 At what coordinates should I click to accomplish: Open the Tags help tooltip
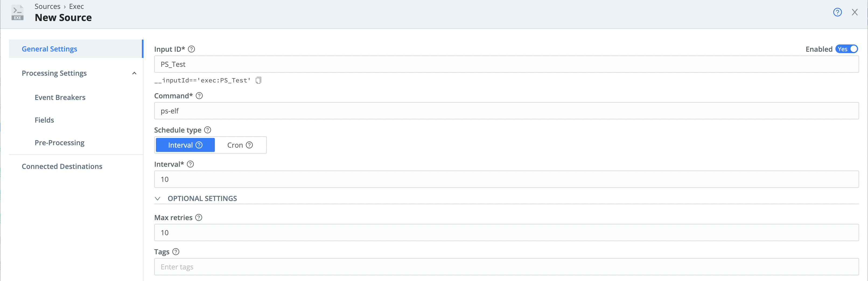176,252
